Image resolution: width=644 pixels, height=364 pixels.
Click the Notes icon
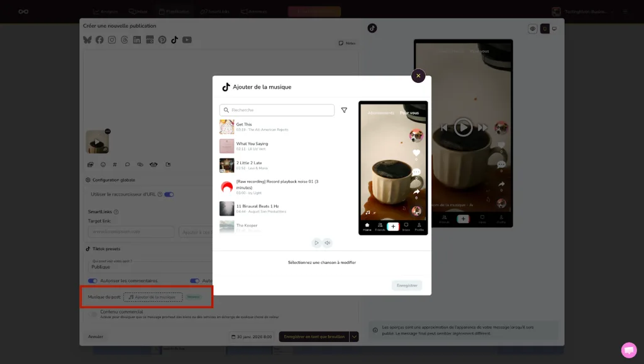click(x=345, y=43)
